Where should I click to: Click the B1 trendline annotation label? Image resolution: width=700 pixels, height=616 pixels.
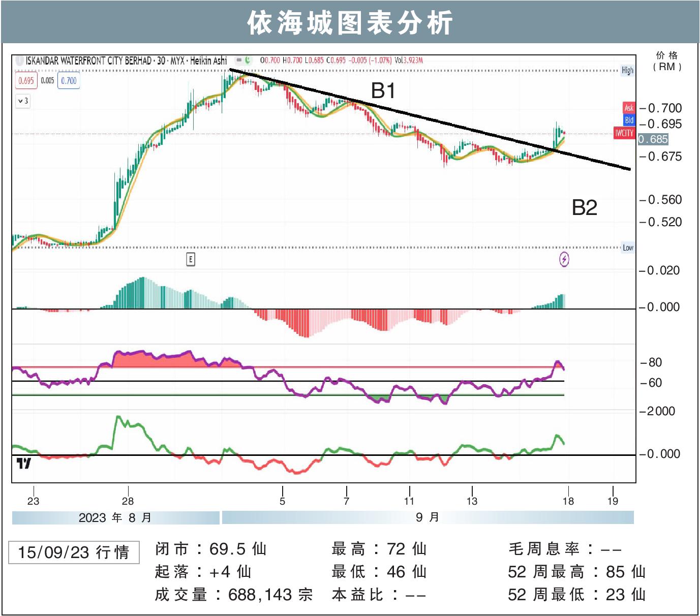tap(383, 91)
